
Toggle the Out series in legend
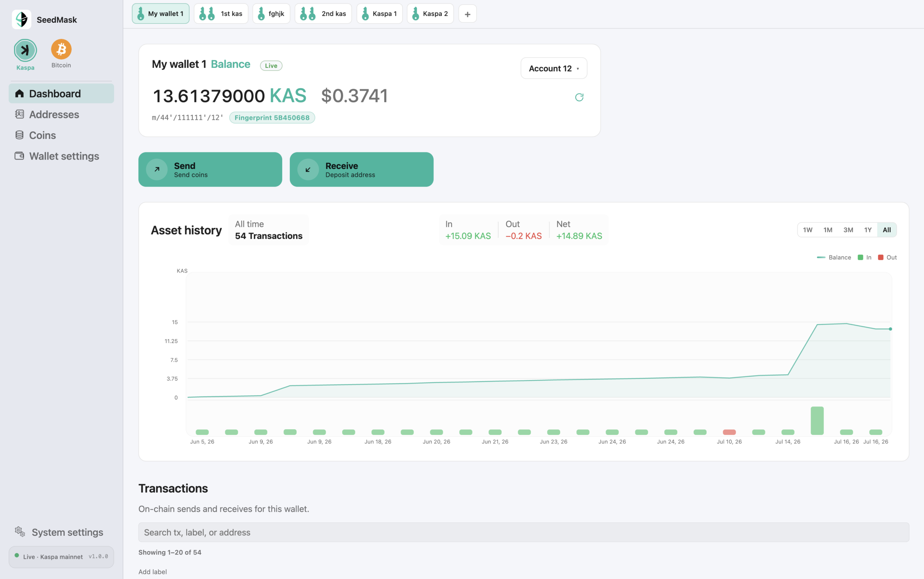tap(887, 257)
